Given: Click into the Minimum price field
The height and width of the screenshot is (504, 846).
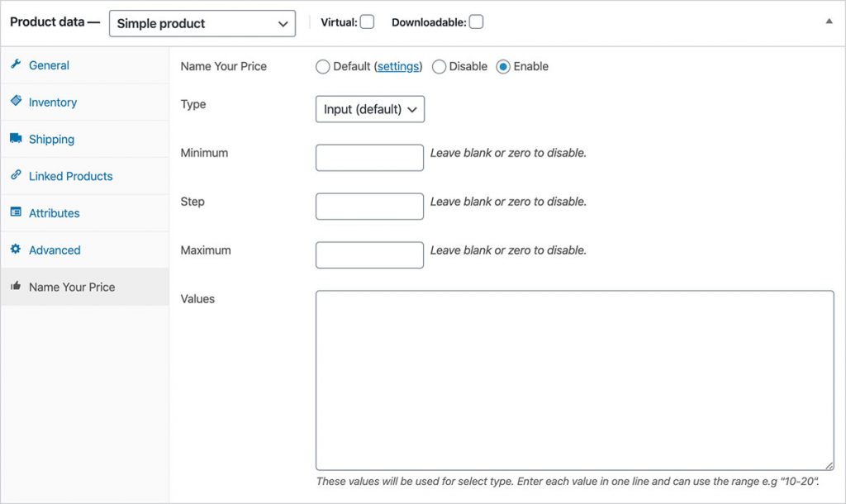Looking at the screenshot, I should (369, 158).
